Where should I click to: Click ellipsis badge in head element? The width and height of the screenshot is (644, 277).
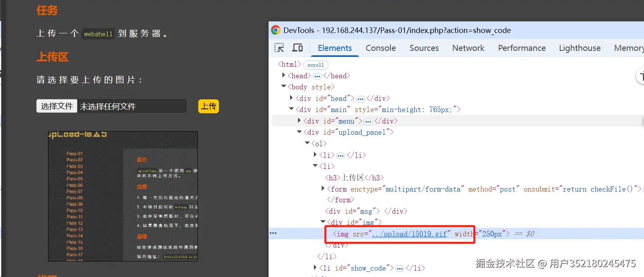[317, 76]
